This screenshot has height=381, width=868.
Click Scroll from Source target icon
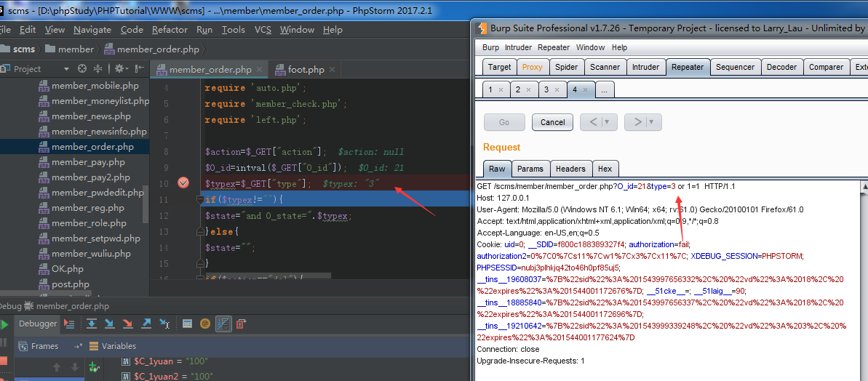click(82, 68)
